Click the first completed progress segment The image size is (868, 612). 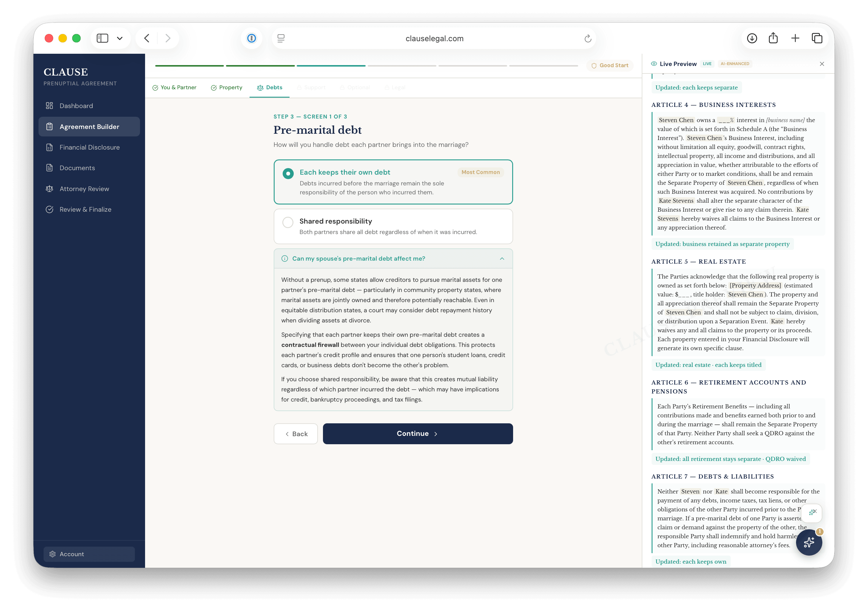(x=190, y=66)
